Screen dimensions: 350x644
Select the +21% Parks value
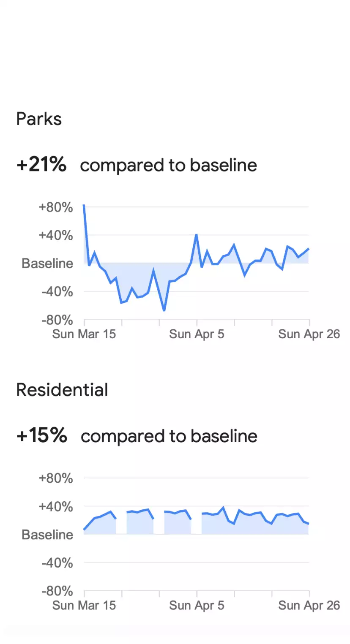coord(41,164)
